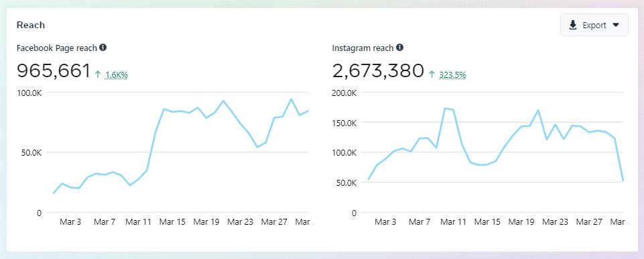Click Mar 19 label under Instagram chart

[x=521, y=222]
